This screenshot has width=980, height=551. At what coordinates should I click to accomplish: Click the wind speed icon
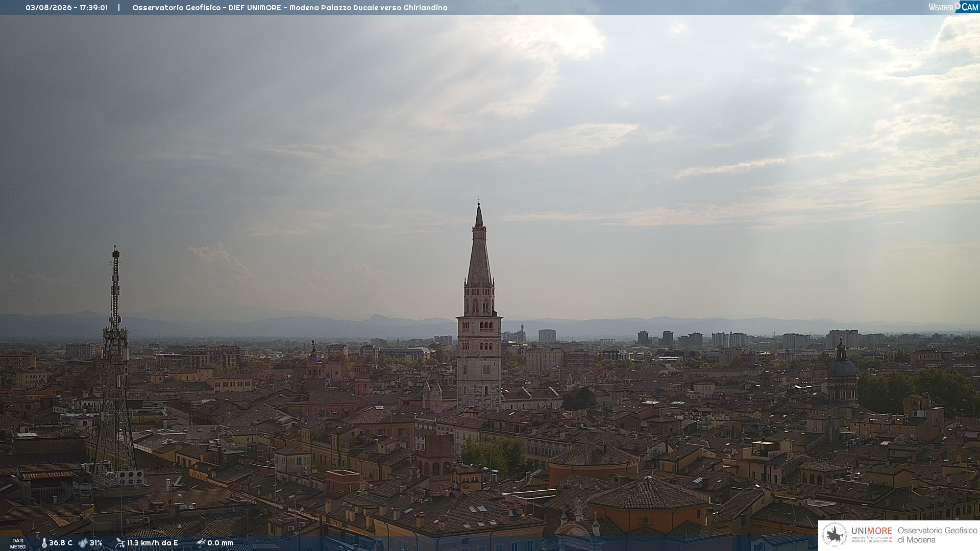(x=120, y=543)
